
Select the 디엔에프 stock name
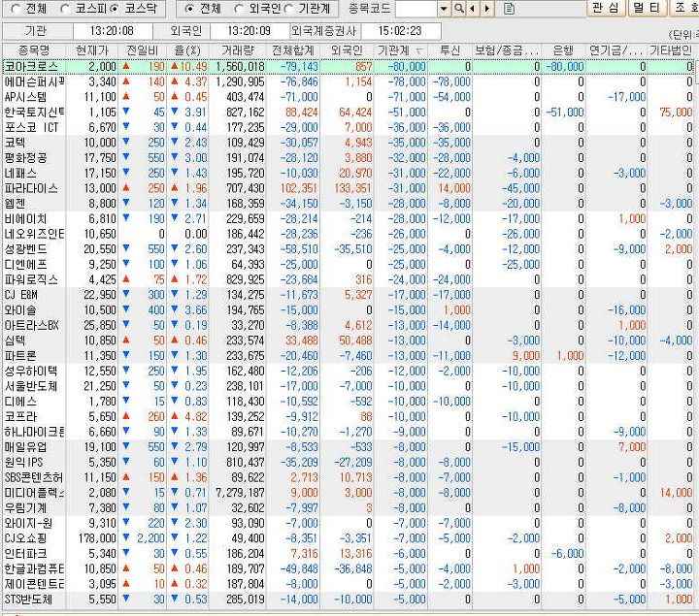pyautogui.click(x=25, y=264)
